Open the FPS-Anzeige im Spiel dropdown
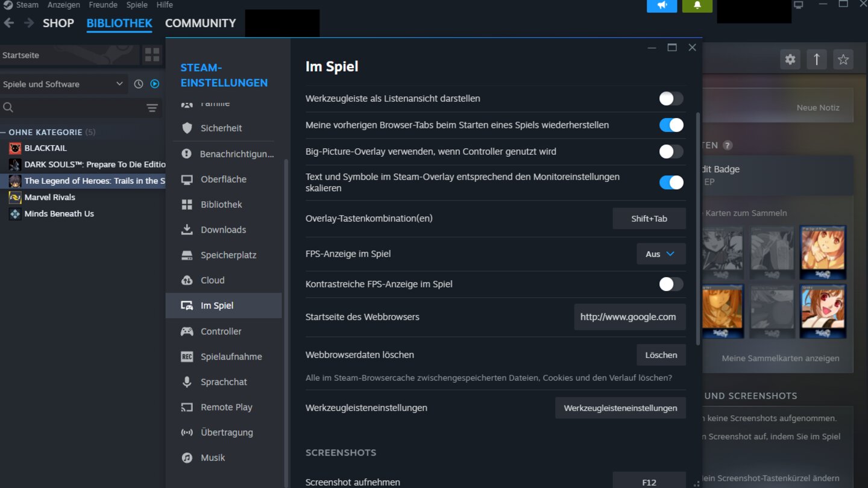 [661, 254]
